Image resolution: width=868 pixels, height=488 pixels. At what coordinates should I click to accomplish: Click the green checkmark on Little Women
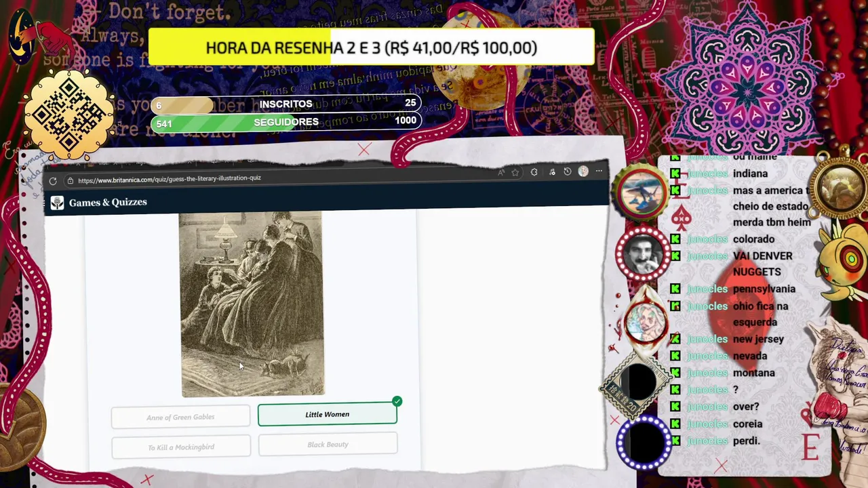click(x=397, y=401)
